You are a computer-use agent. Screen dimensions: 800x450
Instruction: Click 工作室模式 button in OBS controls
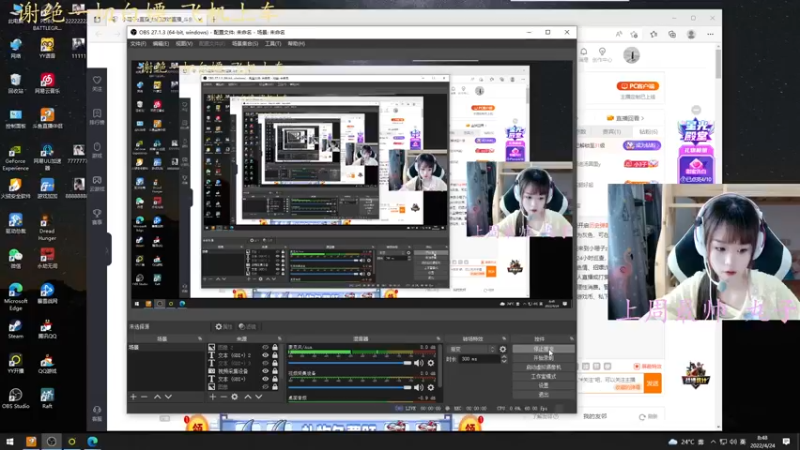click(x=543, y=377)
